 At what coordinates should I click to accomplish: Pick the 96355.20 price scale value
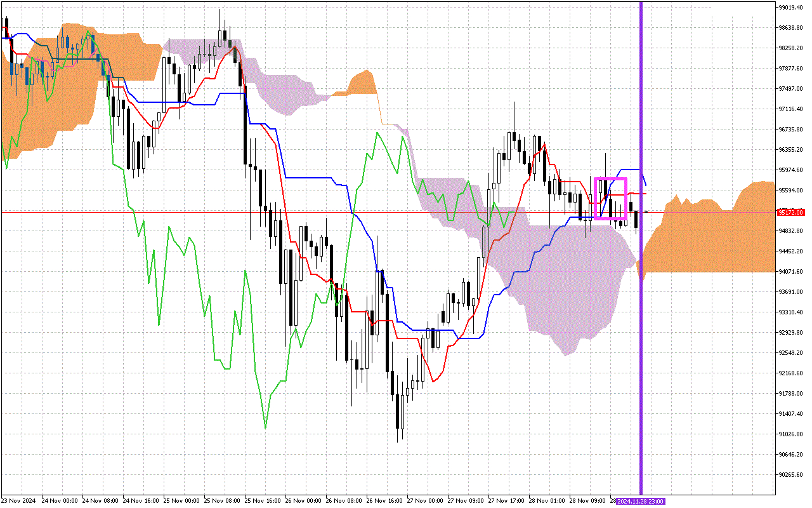point(792,150)
